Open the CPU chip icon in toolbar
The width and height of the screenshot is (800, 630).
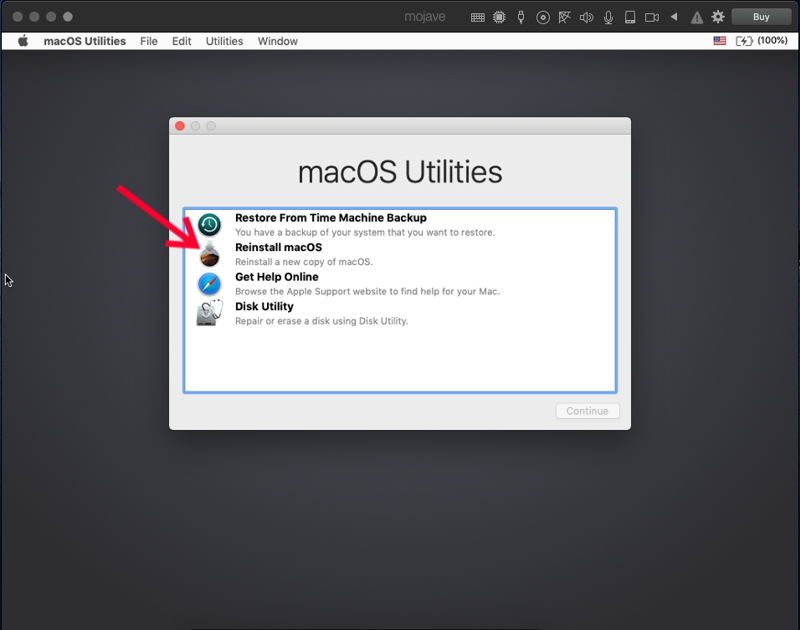click(499, 17)
